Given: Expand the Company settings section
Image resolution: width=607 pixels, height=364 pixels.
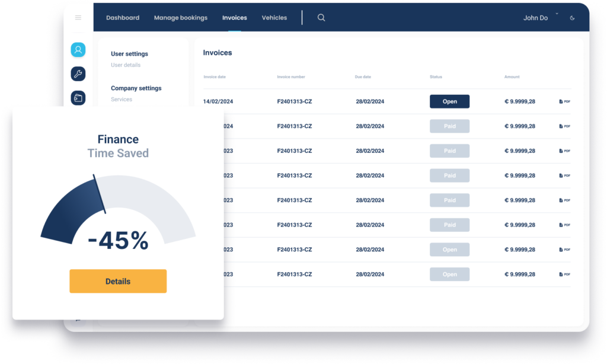Looking at the screenshot, I should pos(136,88).
